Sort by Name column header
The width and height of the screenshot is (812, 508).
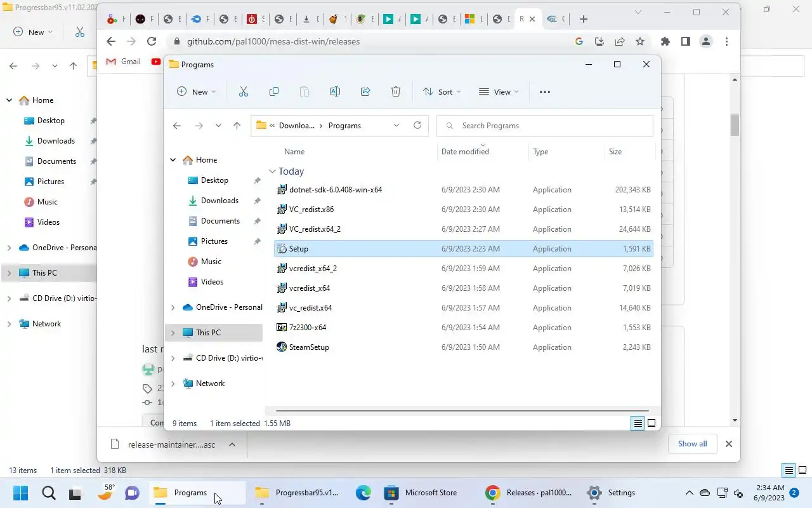click(x=294, y=152)
